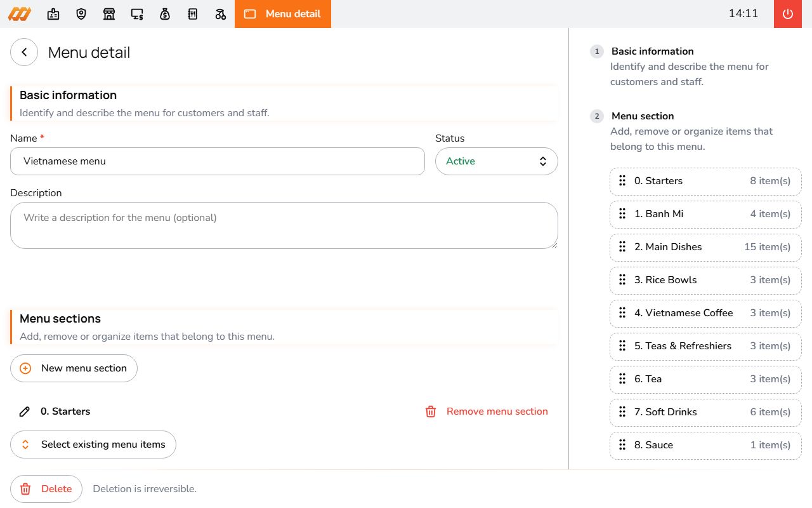The height and width of the screenshot is (508, 812).
Task: Click drag handle of 5. Teas & Refreshiers
Action: tap(622, 346)
